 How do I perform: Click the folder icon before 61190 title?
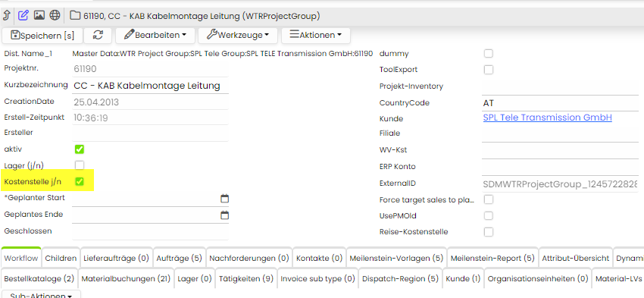[x=75, y=16]
